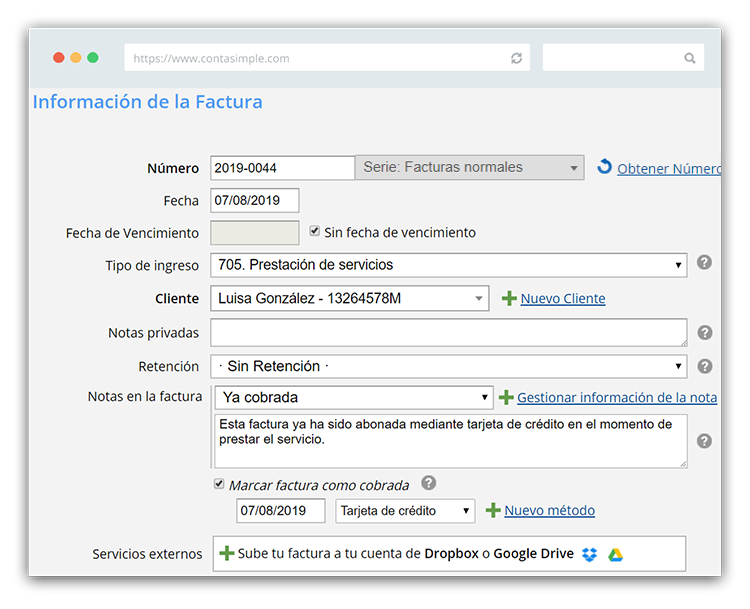Open help icon for Retención

pyautogui.click(x=705, y=366)
